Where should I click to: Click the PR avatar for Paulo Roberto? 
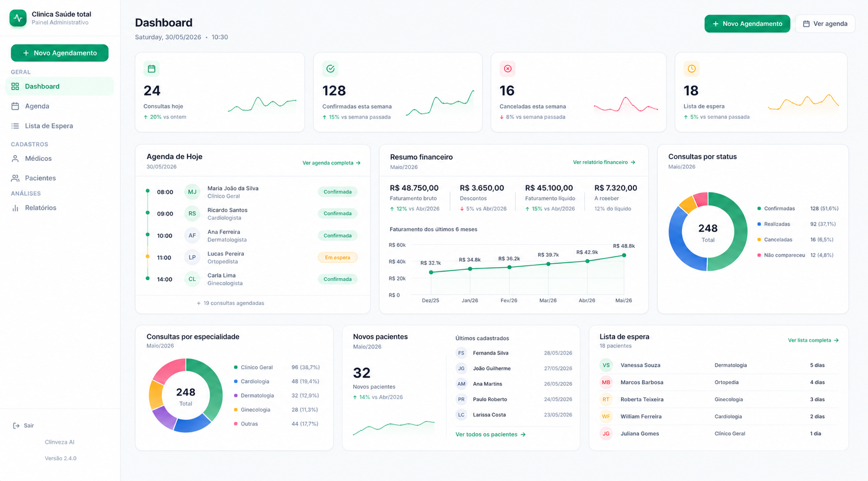coord(461,400)
